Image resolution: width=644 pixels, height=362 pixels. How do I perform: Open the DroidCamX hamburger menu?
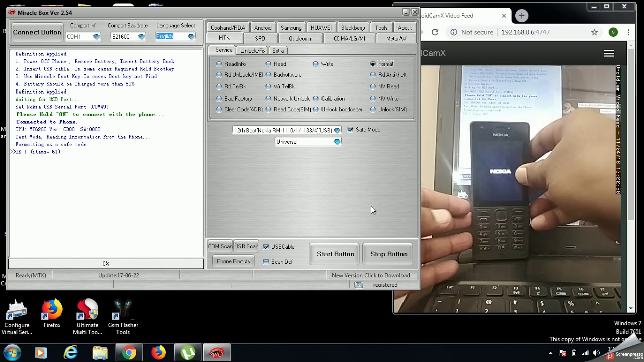[x=609, y=53]
